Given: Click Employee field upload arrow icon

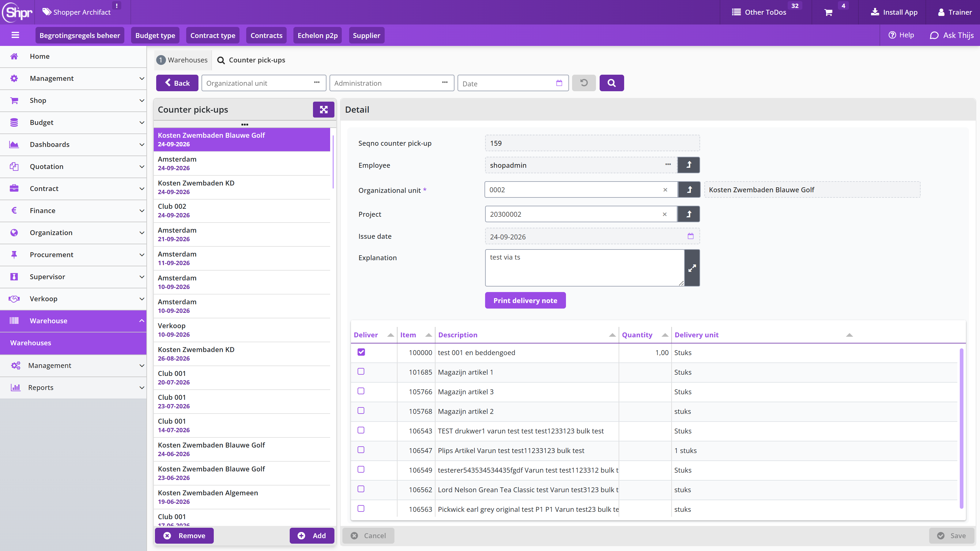Looking at the screenshot, I should (688, 165).
